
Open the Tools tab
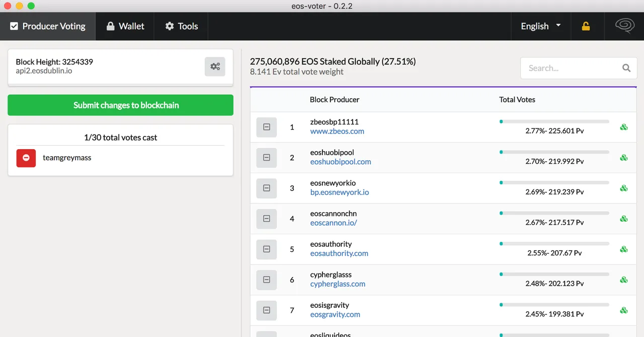pyautogui.click(x=181, y=26)
